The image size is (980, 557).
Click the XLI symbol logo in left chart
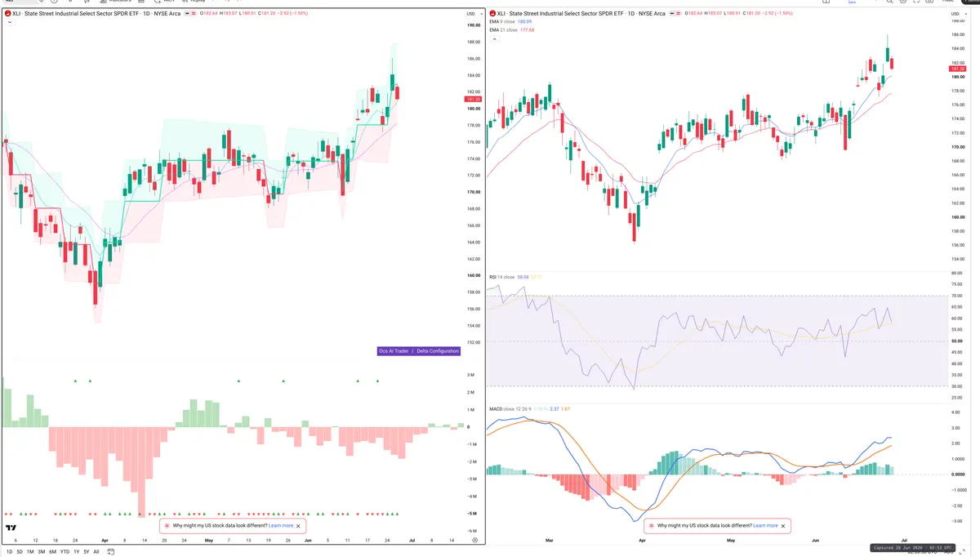coord(7,14)
